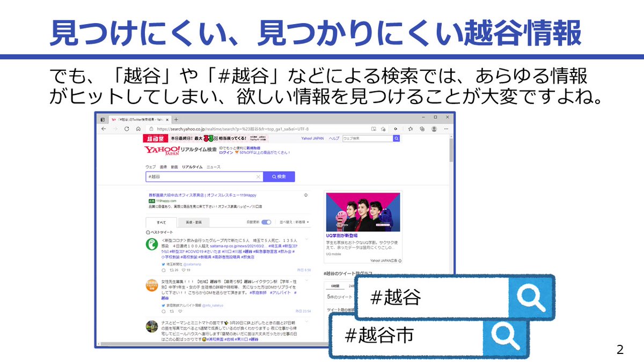Viewport: 644px width, 362px height.
Task: Close the Yahoo realtime search tab
Action: (168, 119)
